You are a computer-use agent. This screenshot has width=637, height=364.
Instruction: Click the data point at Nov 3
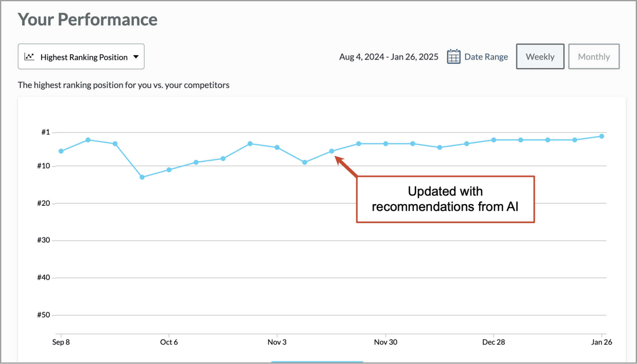pos(277,147)
